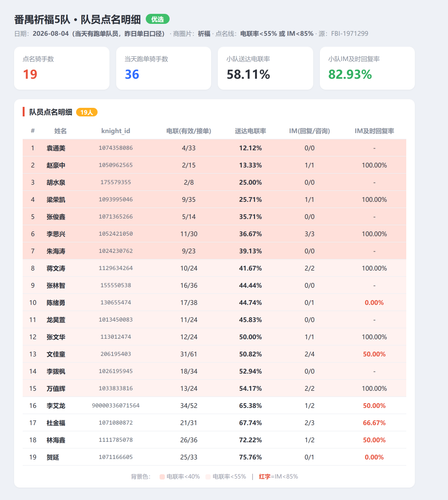
Task: Click knight id 90000336071564
Action: pos(116,405)
